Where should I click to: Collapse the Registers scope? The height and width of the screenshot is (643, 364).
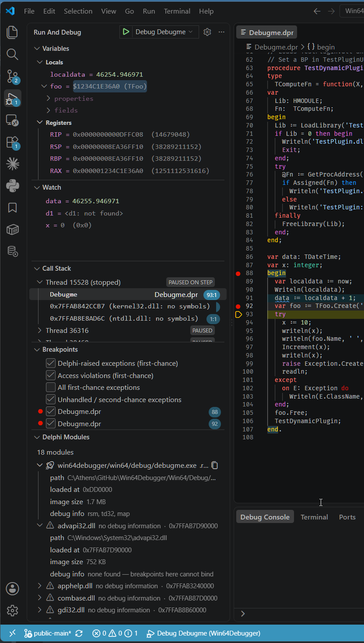pos(40,123)
